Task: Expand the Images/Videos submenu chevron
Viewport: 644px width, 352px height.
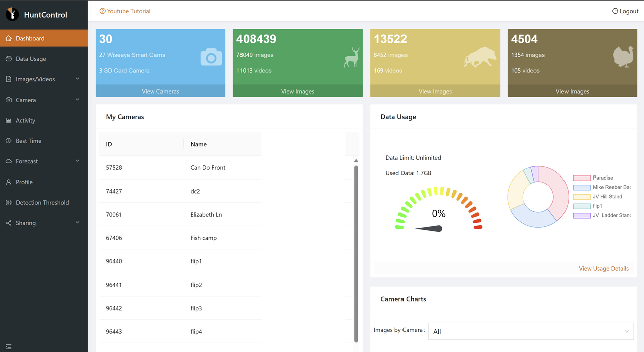Action: [77, 79]
